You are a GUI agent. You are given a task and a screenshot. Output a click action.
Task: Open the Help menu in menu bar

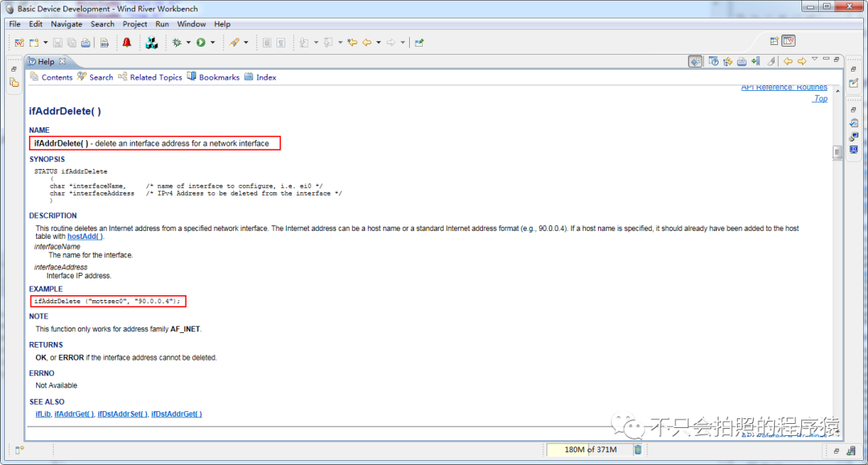coord(222,24)
